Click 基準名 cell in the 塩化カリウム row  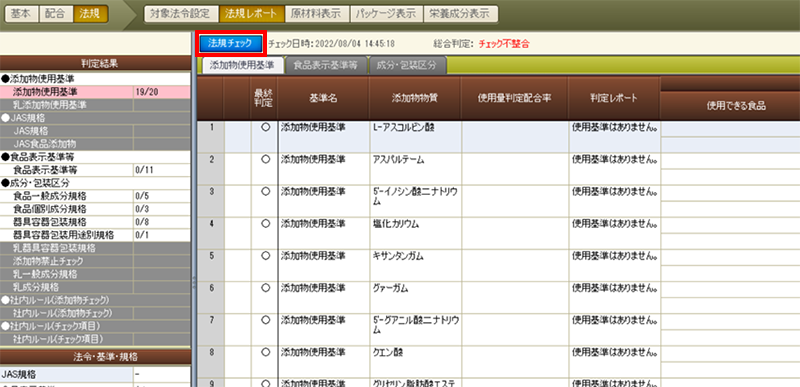(323, 233)
